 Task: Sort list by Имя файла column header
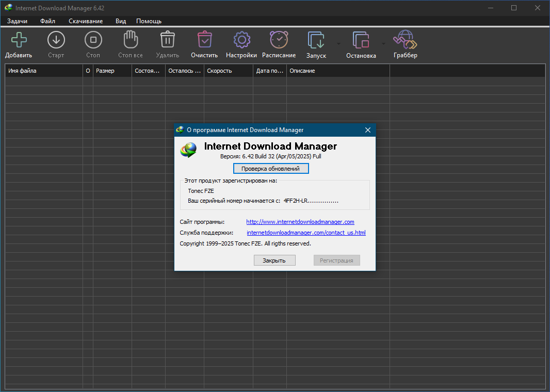(44, 71)
